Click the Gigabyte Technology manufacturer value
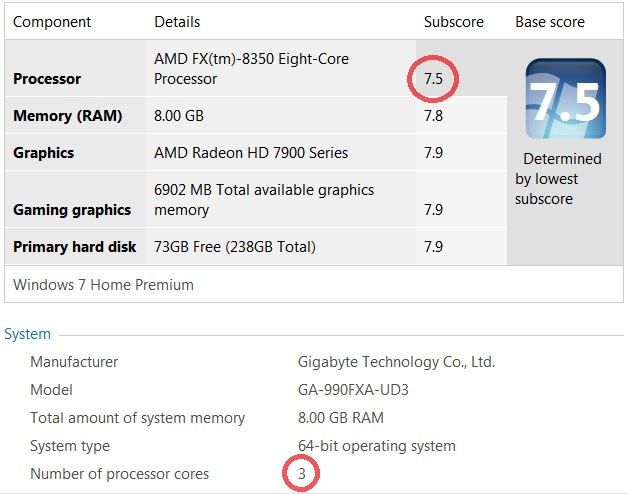 (396, 362)
